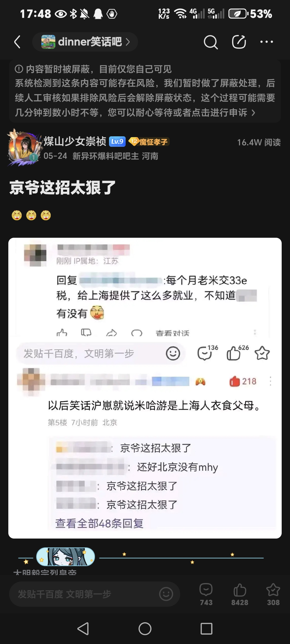The image size is (290, 644).
Task: Tap the back arrow in the header
Action: (17, 42)
